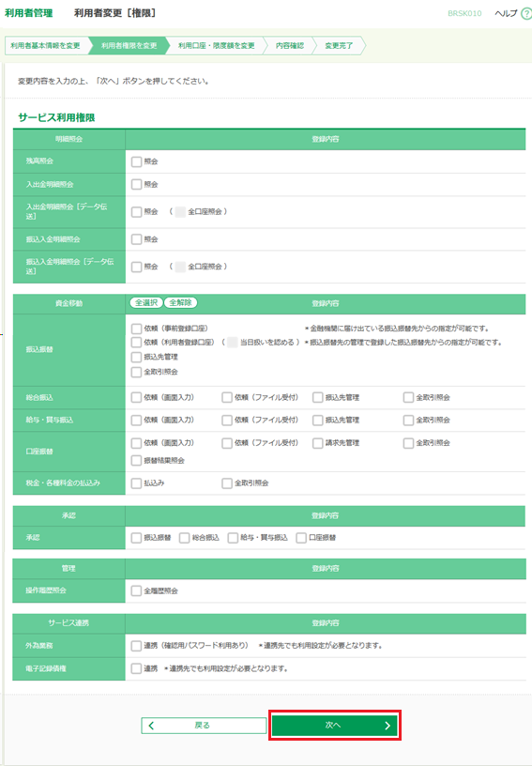This screenshot has height=766, width=532.
Task: Select 利用者基本情報を変更 step tab
Action: tap(45, 45)
